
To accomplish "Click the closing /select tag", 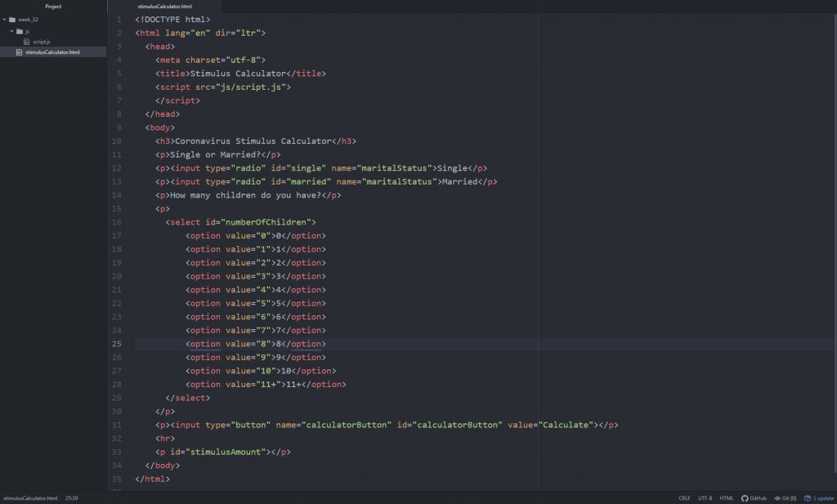I will [187, 399].
